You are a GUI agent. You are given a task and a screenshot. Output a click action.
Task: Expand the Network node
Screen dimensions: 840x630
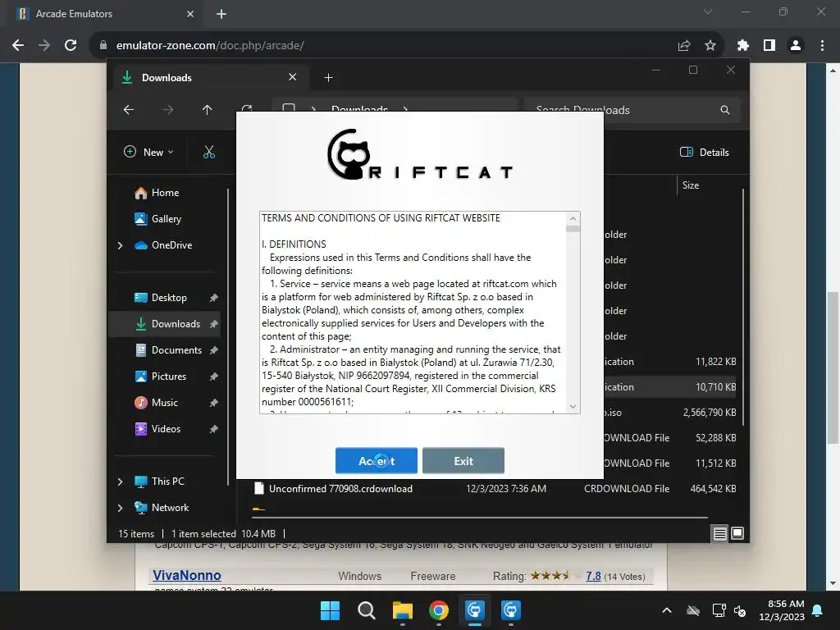point(120,508)
